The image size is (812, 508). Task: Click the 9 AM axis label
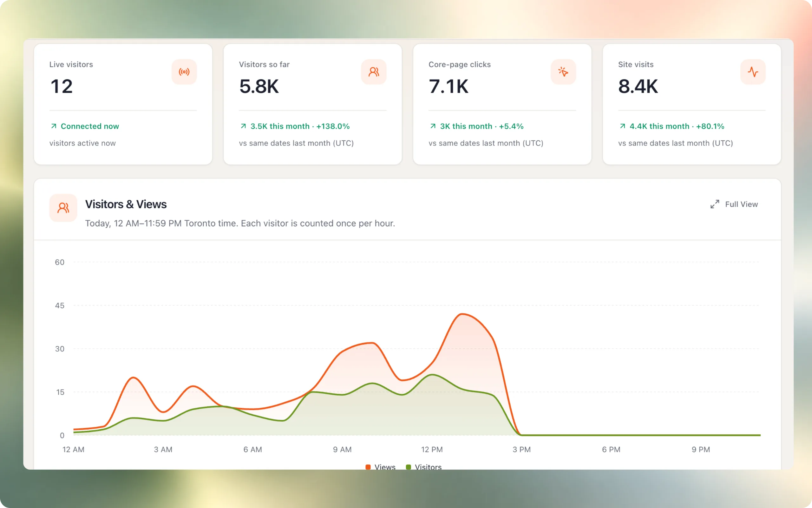(x=342, y=450)
